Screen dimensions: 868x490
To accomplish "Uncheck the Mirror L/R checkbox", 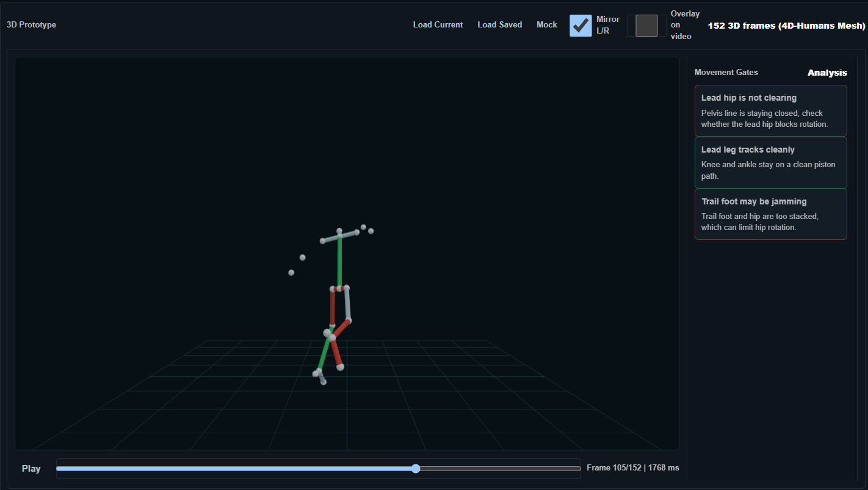I will pos(580,26).
